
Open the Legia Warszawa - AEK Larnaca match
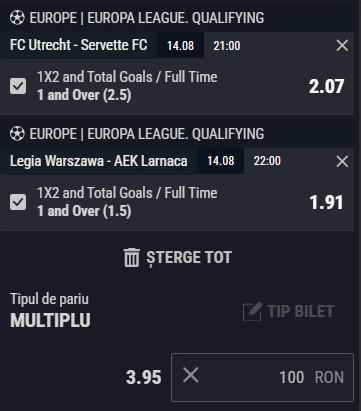click(99, 161)
